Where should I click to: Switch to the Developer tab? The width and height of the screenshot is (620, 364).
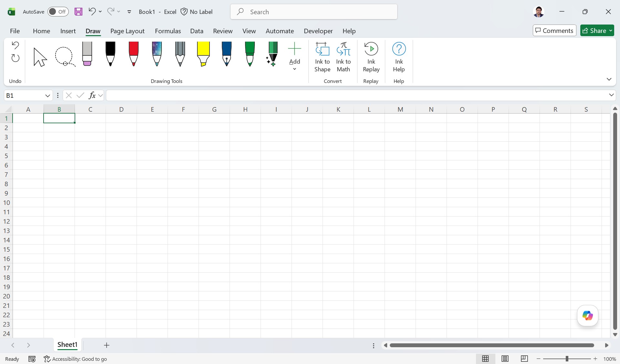coord(318,31)
